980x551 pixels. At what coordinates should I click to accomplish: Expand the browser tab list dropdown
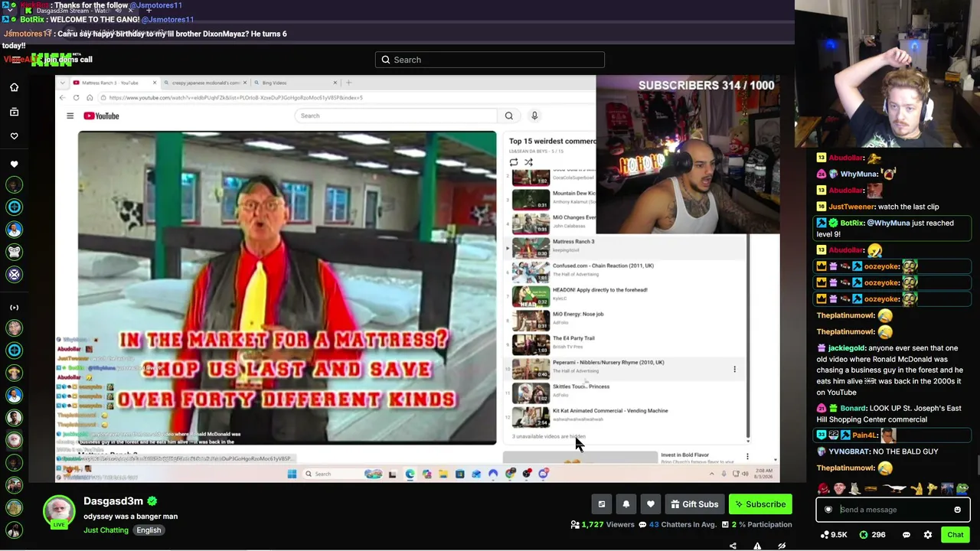tap(63, 83)
